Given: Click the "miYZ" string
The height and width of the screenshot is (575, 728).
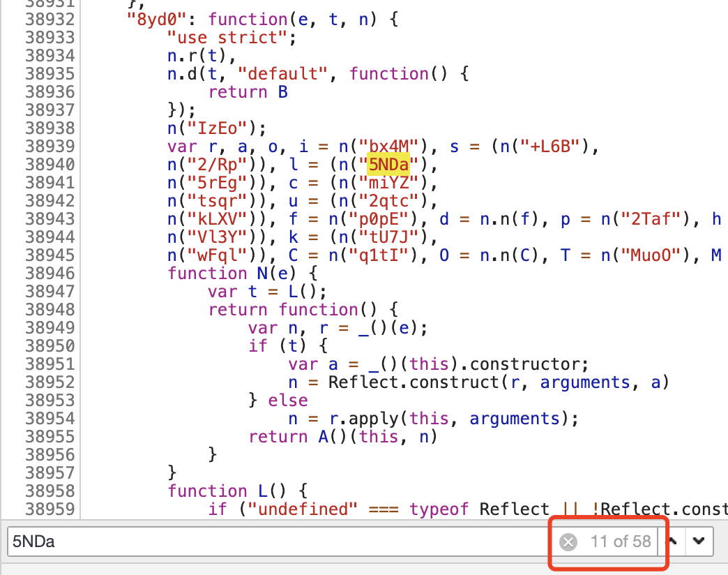Looking at the screenshot, I should pos(388,183).
